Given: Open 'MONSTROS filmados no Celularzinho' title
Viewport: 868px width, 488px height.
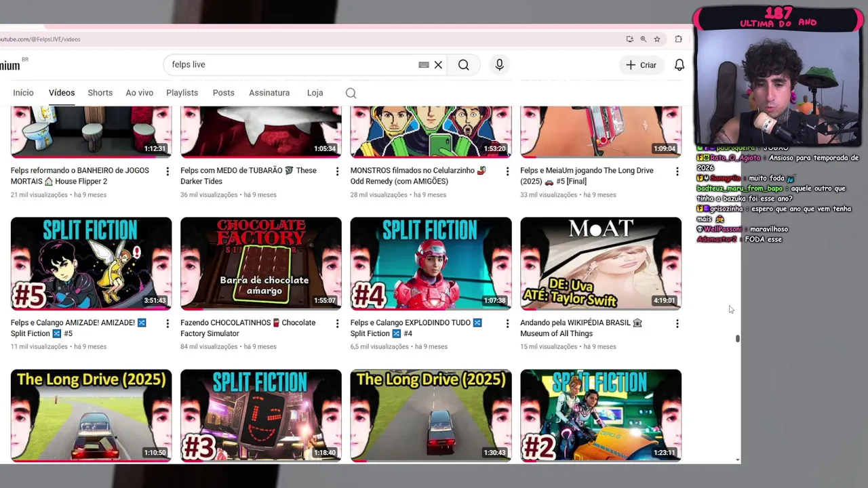Looking at the screenshot, I should click(418, 176).
